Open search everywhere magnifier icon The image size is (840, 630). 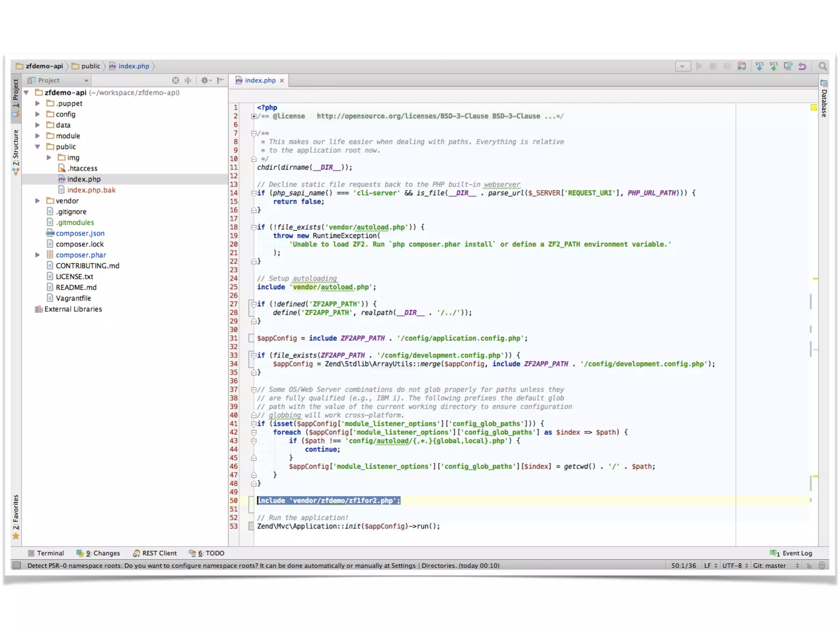[822, 66]
